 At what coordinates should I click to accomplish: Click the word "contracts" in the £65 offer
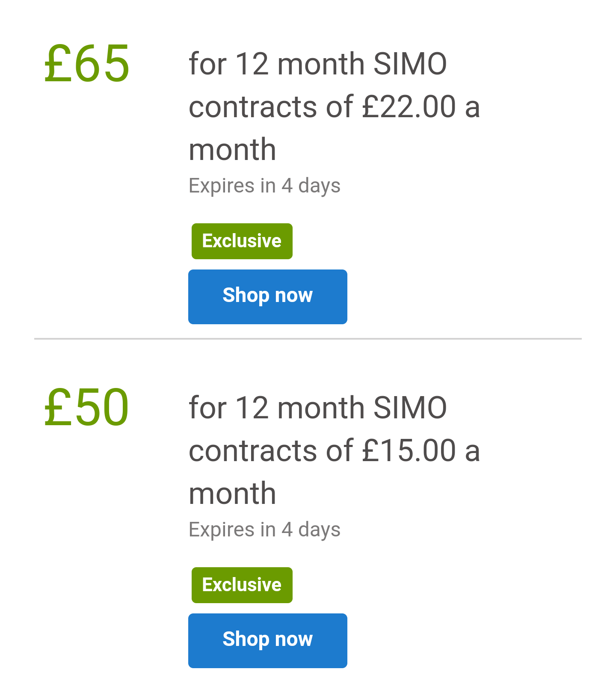(253, 107)
